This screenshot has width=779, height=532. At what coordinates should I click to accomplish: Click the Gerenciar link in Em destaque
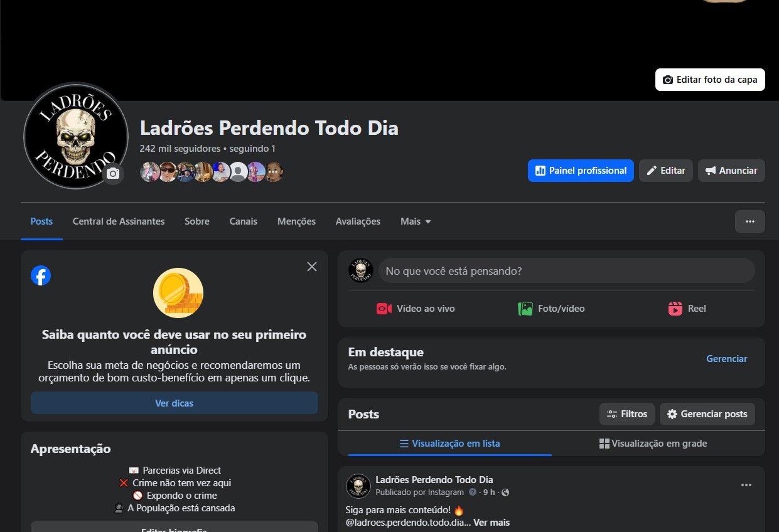point(726,359)
